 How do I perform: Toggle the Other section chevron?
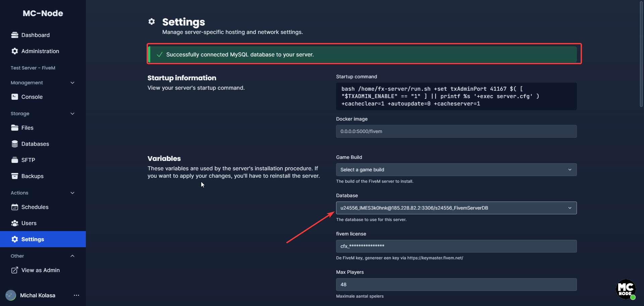72,256
